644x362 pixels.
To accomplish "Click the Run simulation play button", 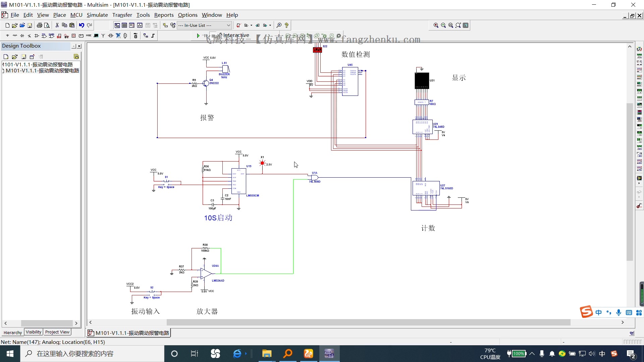I will point(198,36).
